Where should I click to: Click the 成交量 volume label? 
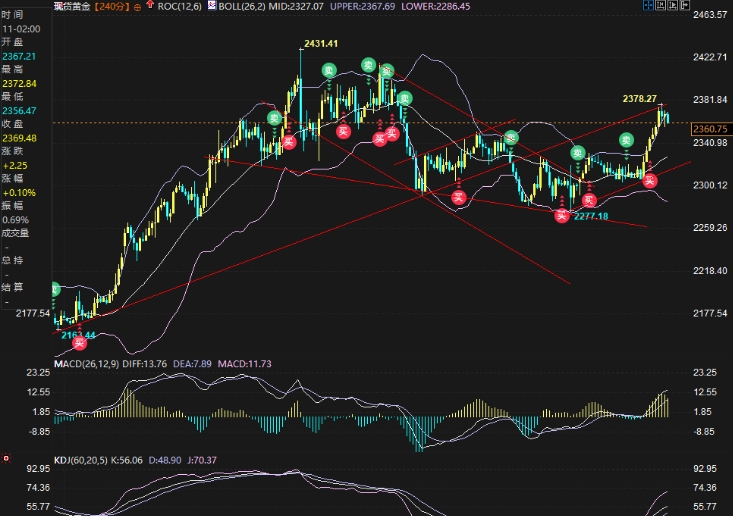[x=15, y=233]
